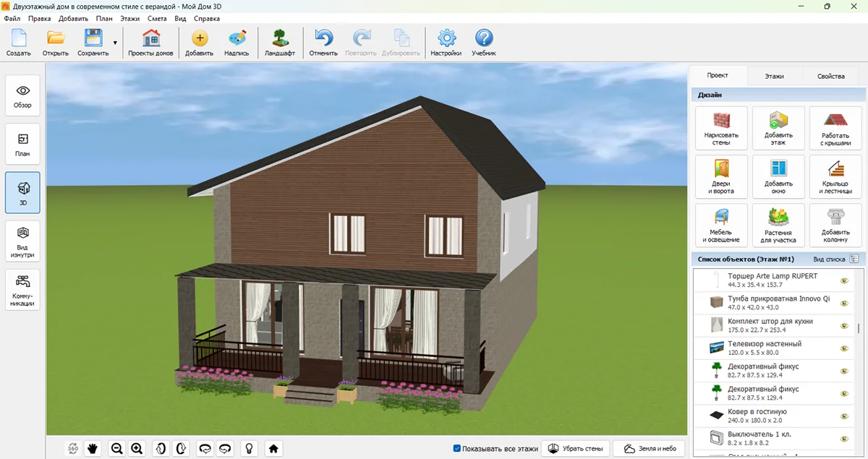Select the hand pan tool
The height and width of the screenshot is (459, 868).
pos(93,448)
